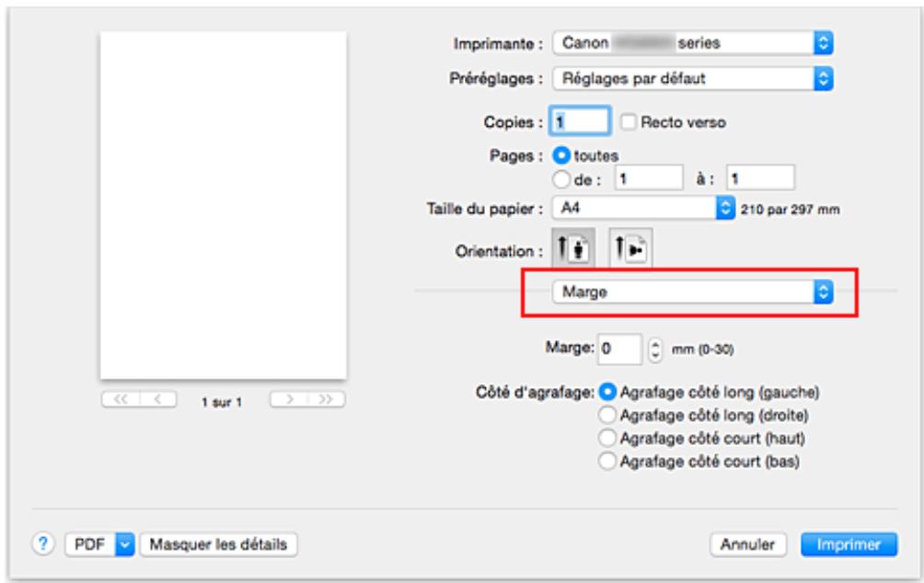Image resolution: width=924 pixels, height=583 pixels.
Task: Click the Marge value stepper arrows
Action: (x=654, y=349)
